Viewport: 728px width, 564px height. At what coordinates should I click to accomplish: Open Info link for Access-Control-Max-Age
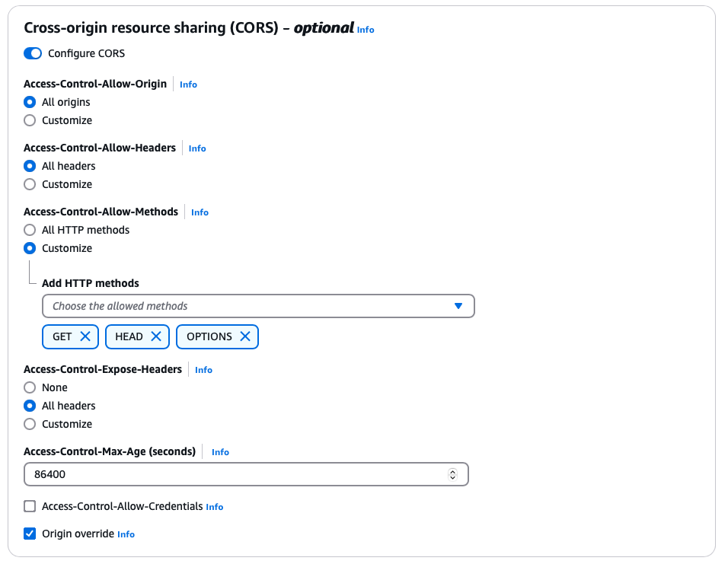click(x=220, y=452)
